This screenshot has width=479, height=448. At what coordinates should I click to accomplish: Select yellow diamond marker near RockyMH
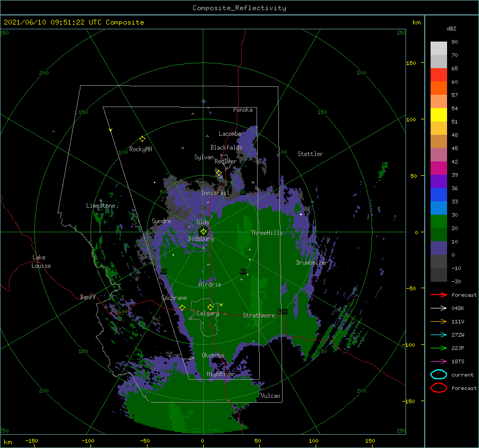(142, 139)
